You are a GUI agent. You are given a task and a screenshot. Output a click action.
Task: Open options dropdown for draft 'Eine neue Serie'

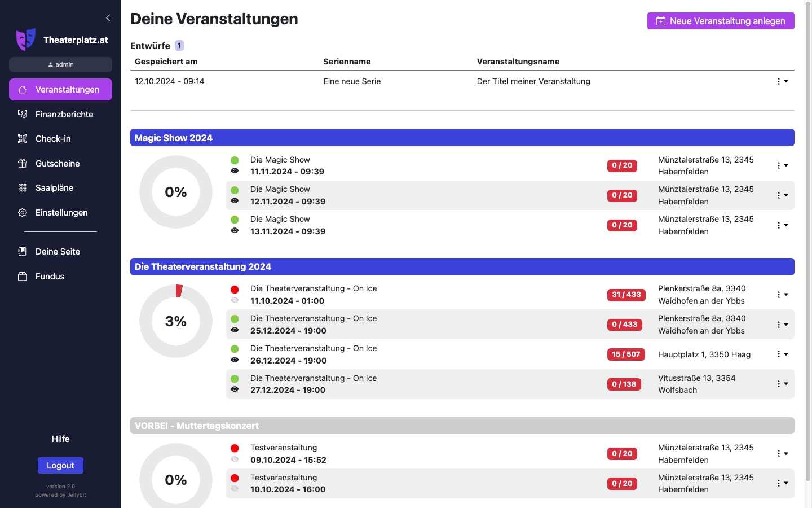(x=782, y=81)
